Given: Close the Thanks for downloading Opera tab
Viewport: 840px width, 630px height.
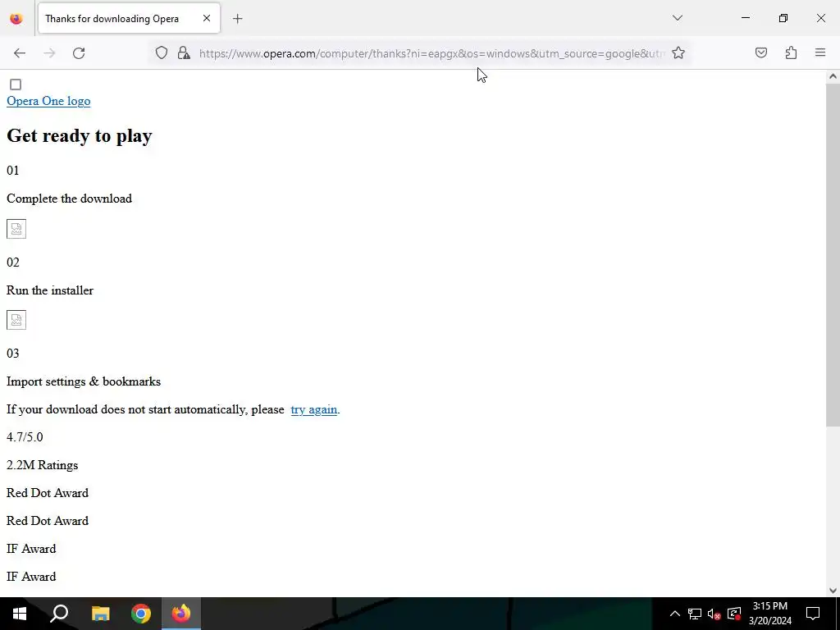Looking at the screenshot, I should point(207,18).
